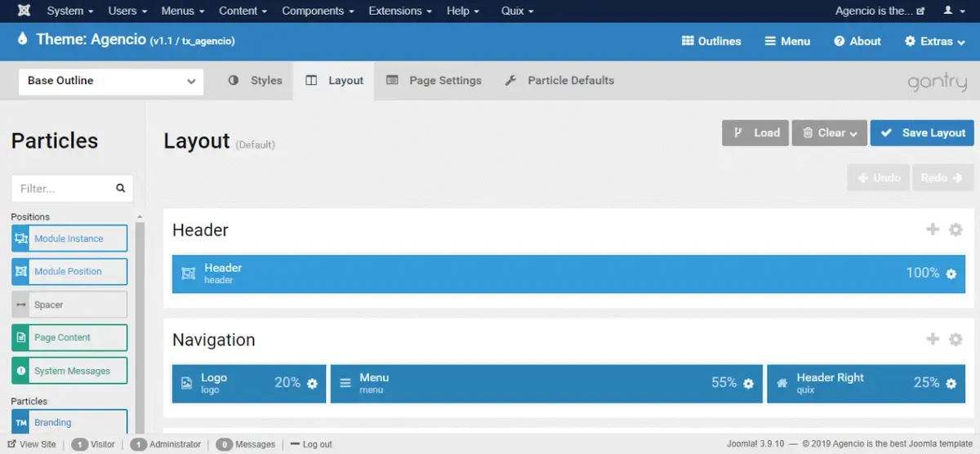Image resolution: width=980 pixels, height=454 pixels.
Task: Open settings gear on Header Right particle
Action: coord(951,383)
